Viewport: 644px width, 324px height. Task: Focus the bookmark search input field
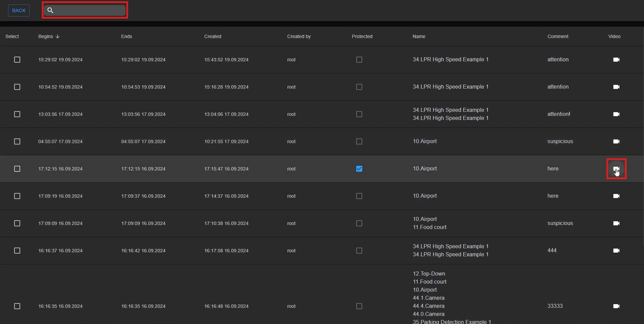[89, 10]
